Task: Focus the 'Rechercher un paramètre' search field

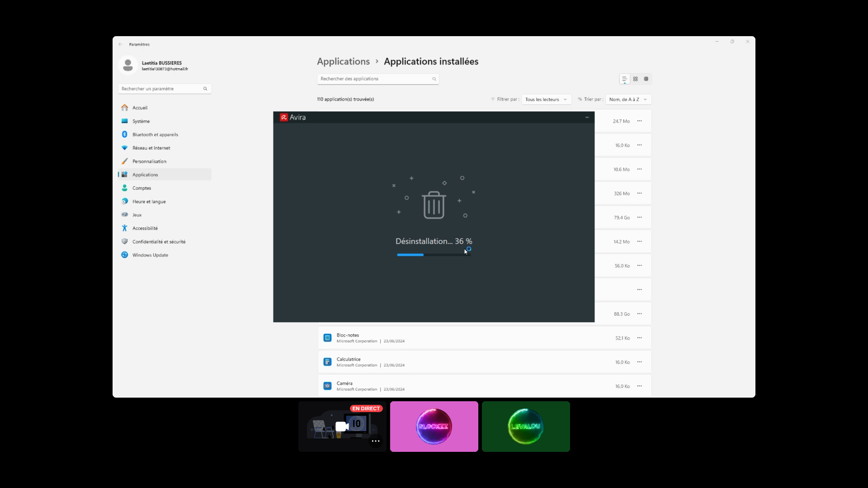Action: point(165,89)
